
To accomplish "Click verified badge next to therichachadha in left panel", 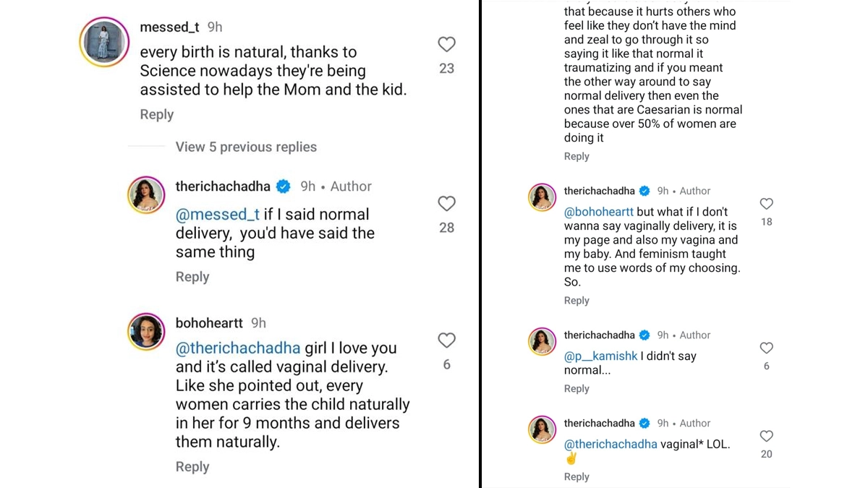I will coord(284,187).
